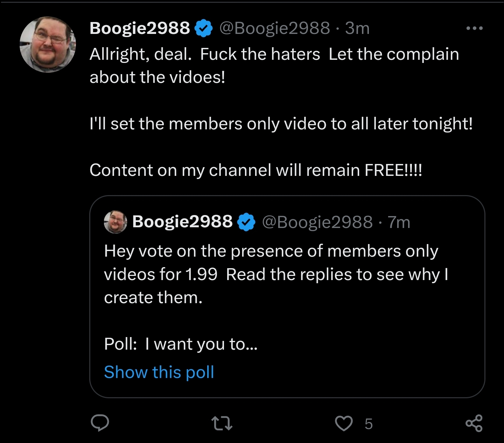Click the retweet arrows icon
This screenshot has width=504, height=443.
pyautogui.click(x=223, y=424)
